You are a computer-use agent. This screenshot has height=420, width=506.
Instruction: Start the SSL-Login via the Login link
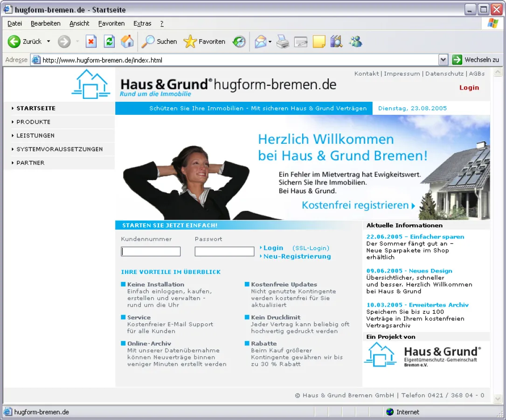(x=273, y=248)
